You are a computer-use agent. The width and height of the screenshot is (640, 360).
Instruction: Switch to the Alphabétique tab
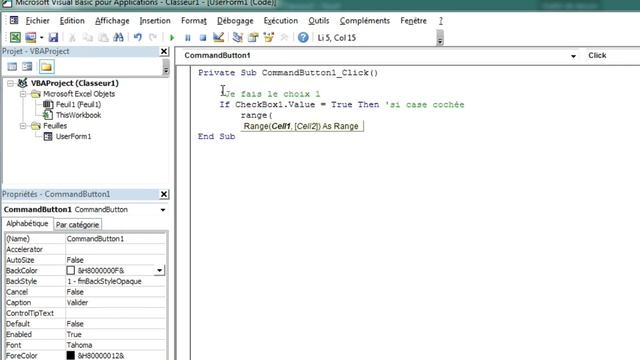(27, 224)
